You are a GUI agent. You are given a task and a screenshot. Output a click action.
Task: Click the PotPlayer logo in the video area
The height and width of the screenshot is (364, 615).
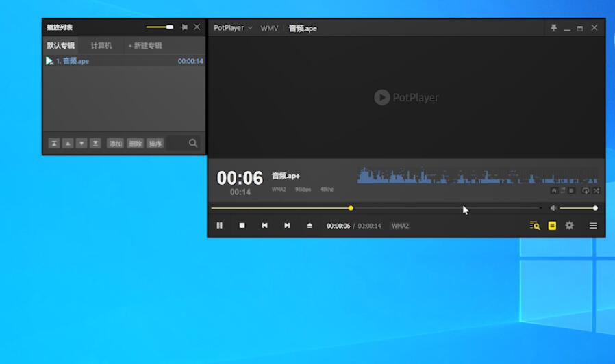click(406, 97)
